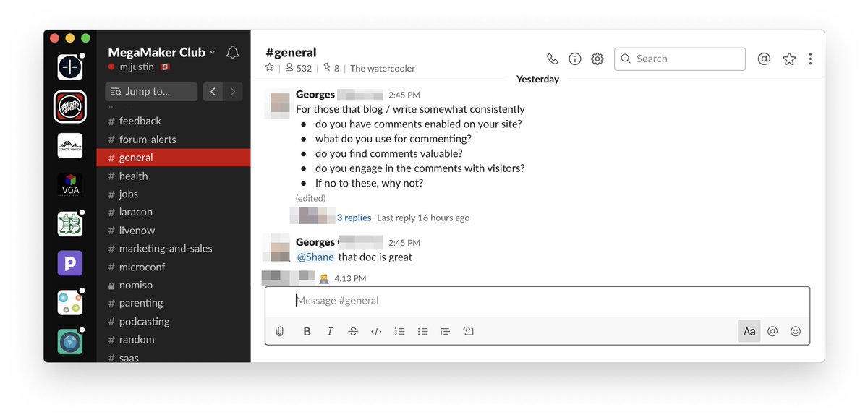Screen dimensions: 868x420
Task: Open Jump to quick switcher
Action: [151, 92]
